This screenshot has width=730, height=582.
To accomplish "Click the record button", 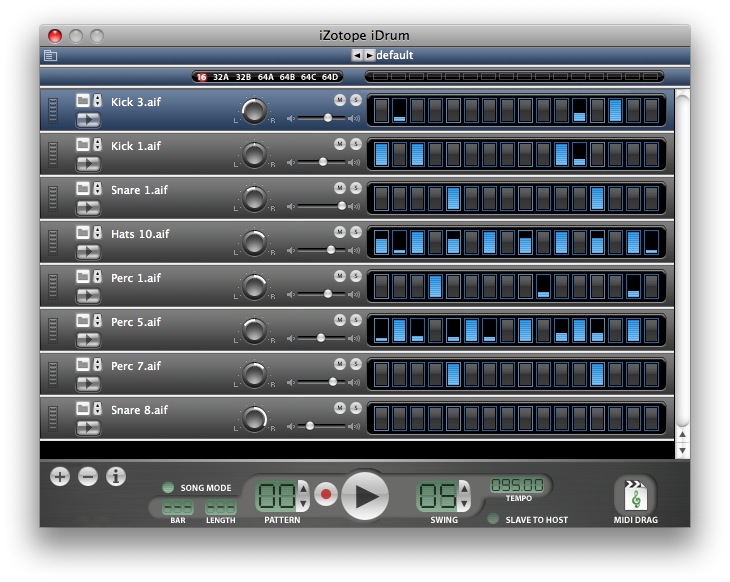I will click(x=326, y=494).
